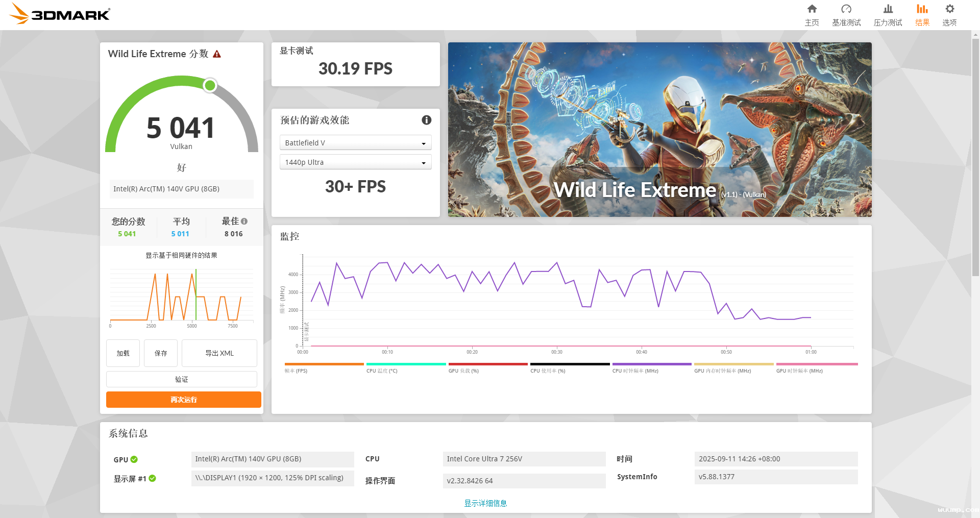Click the Export XML (导出 XML) button
980x518 pixels.
[x=219, y=353]
